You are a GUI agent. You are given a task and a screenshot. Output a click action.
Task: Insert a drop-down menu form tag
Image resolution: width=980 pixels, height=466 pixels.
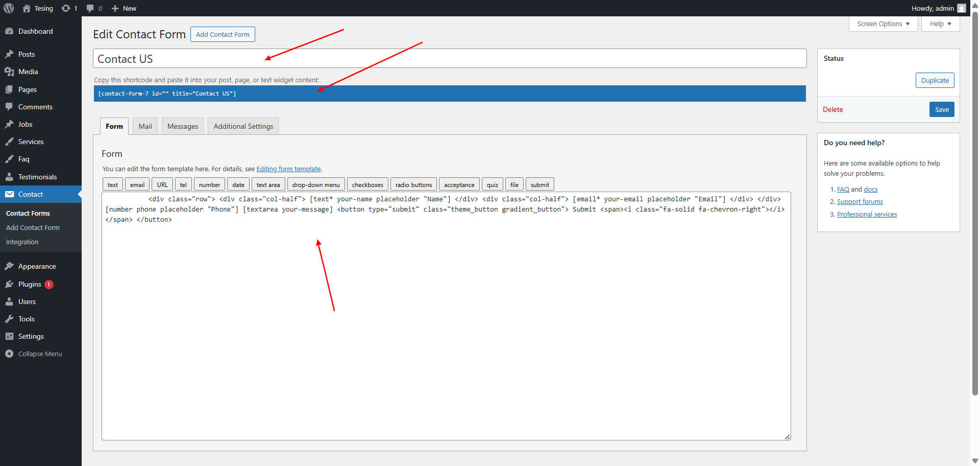tap(315, 184)
